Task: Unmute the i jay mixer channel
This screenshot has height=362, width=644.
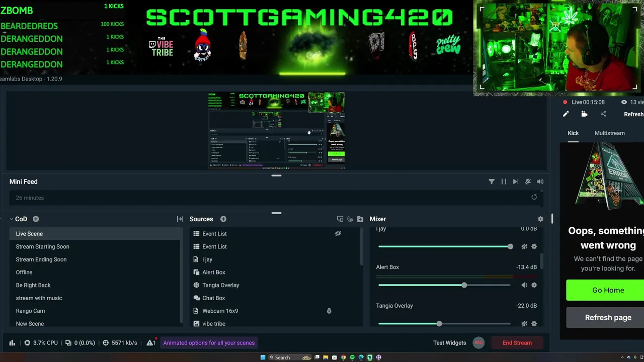Action: 524,246
